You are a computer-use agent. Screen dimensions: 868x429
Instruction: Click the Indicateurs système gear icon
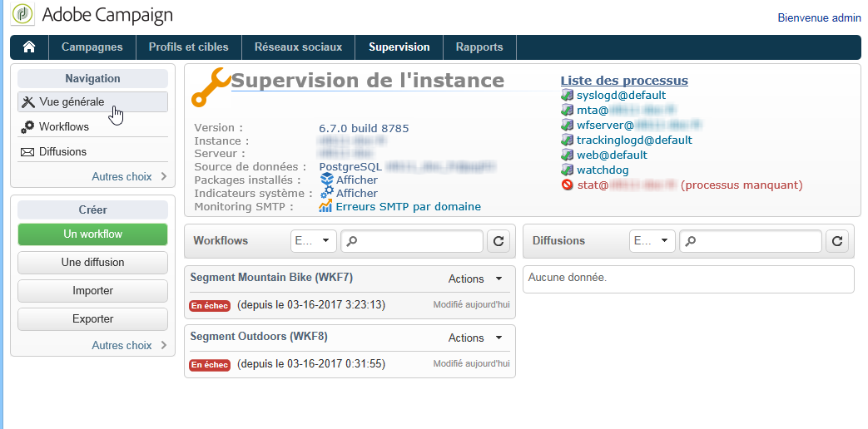pyautogui.click(x=326, y=193)
